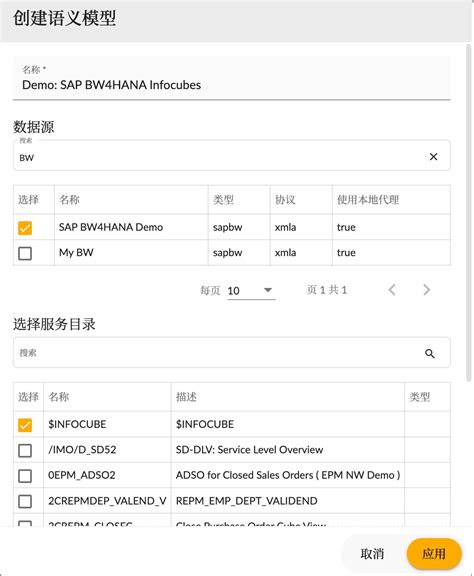Click the 2CREPMDEP_VALEND_V name cell
474x576 pixels.
click(x=107, y=501)
